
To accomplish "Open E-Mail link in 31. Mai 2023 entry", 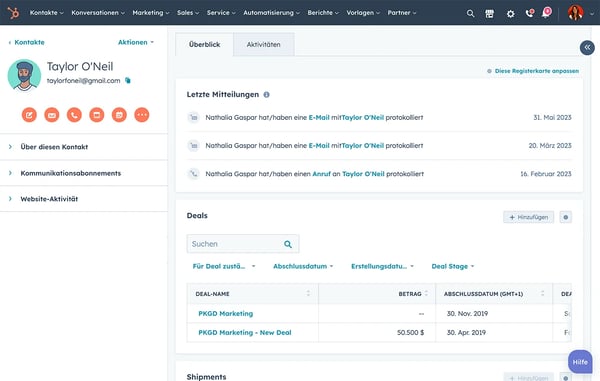I will (319, 117).
